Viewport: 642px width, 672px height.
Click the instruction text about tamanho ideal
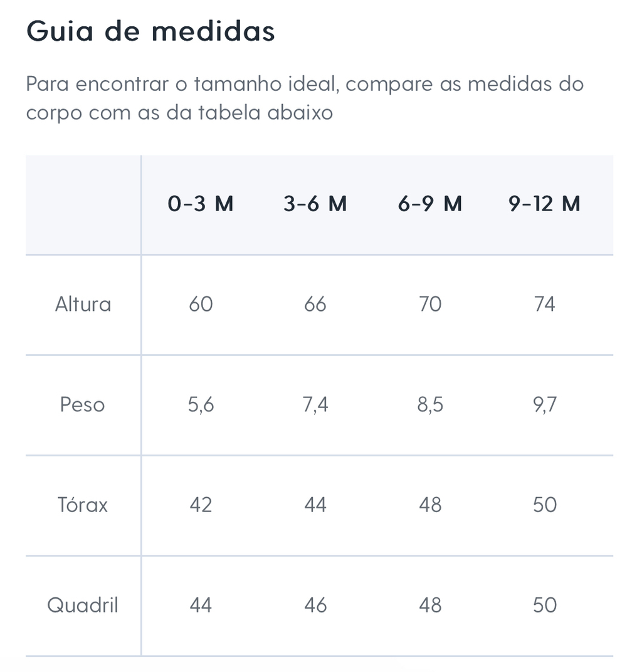click(305, 98)
